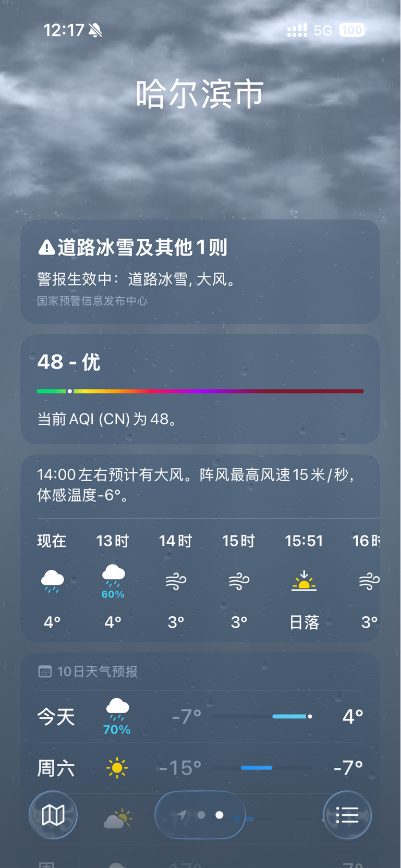Tap the 15时 wind icon
Screen dimensions: 401x868
(x=239, y=581)
